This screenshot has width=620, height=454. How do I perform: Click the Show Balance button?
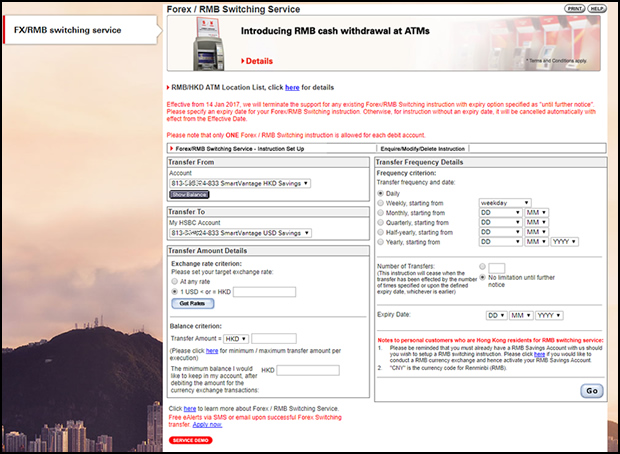point(188,194)
